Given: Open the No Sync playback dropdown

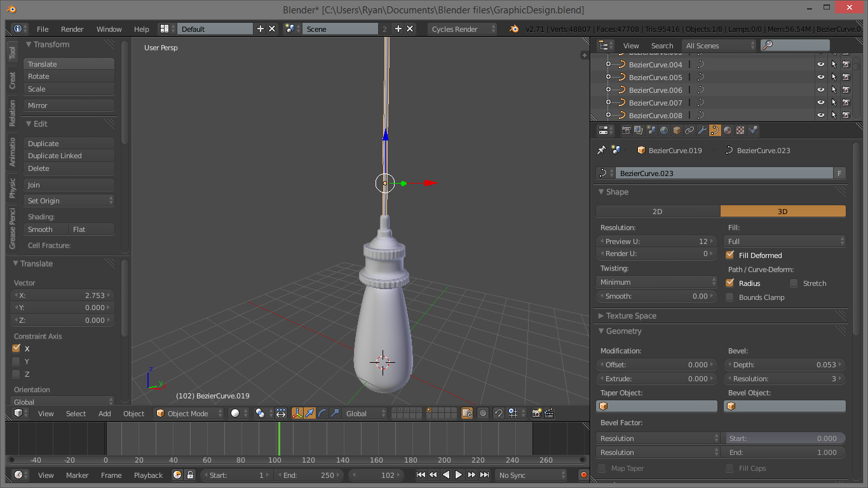Looking at the screenshot, I should point(531,475).
